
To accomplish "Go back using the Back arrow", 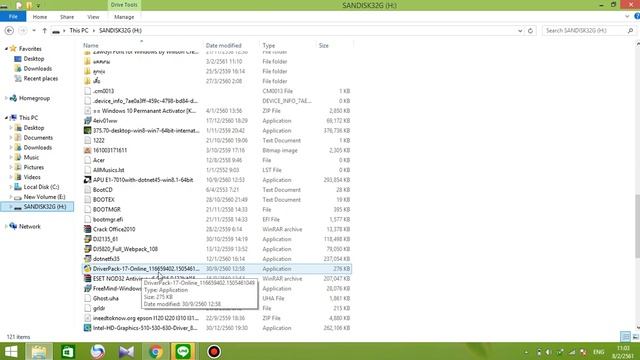I will 9,31.
